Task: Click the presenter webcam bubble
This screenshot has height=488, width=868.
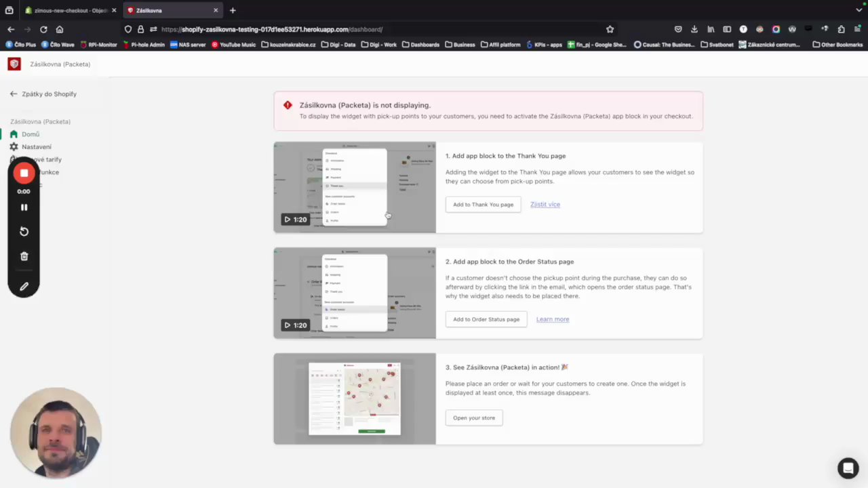Action: point(56,432)
